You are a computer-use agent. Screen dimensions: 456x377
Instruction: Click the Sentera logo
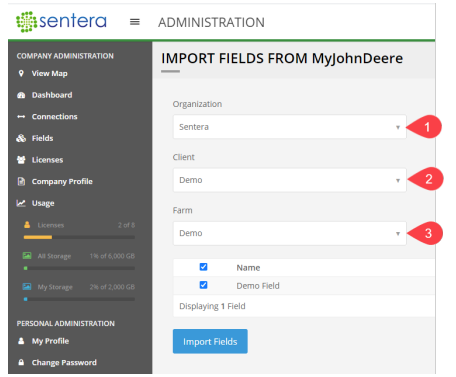pos(61,22)
